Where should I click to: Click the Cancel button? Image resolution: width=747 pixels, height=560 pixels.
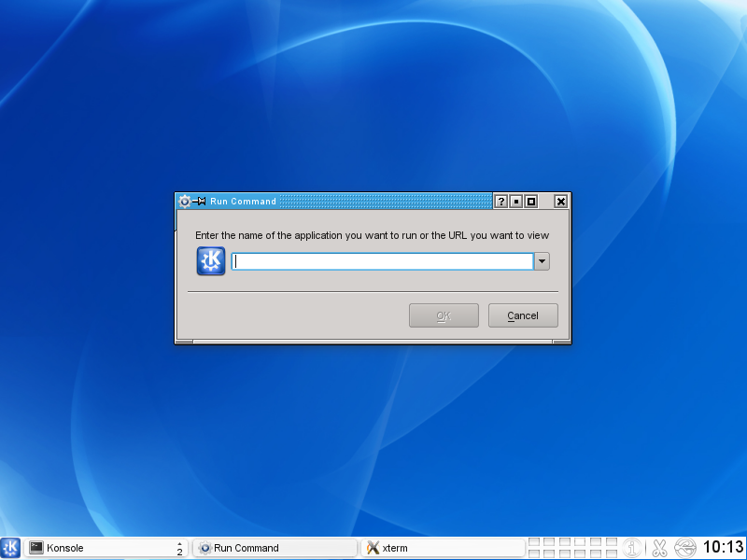523,315
